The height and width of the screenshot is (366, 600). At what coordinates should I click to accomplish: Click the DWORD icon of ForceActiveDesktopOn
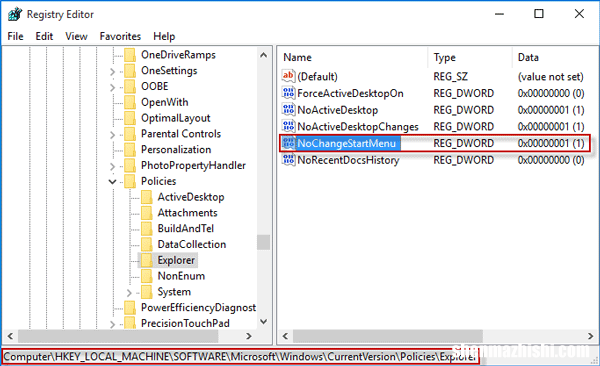point(288,93)
